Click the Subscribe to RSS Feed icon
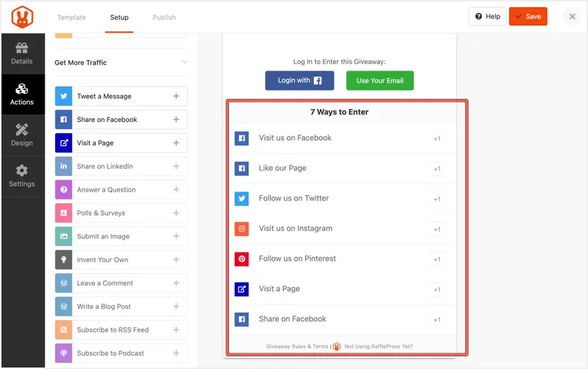Viewport: 588px width, 369px height. pyautogui.click(x=64, y=330)
